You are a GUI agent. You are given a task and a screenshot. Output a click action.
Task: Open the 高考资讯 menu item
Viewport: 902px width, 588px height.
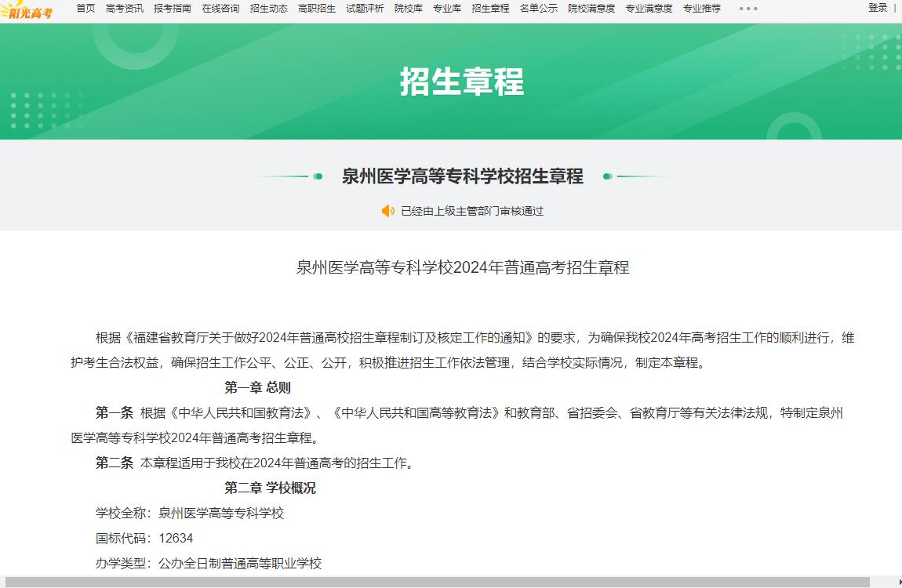[124, 9]
